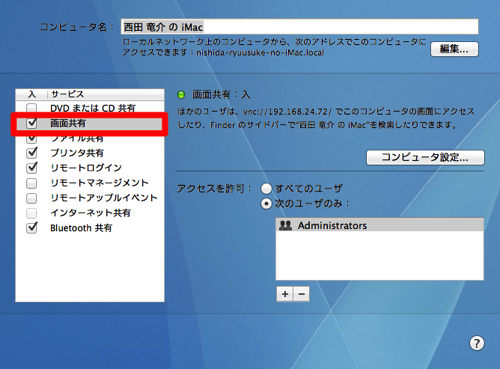The width and height of the screenshot is (500, 369).
Task: Click the nishida-ryuusuke-no-iMac.local address text
Action: (x=260, y=53)
